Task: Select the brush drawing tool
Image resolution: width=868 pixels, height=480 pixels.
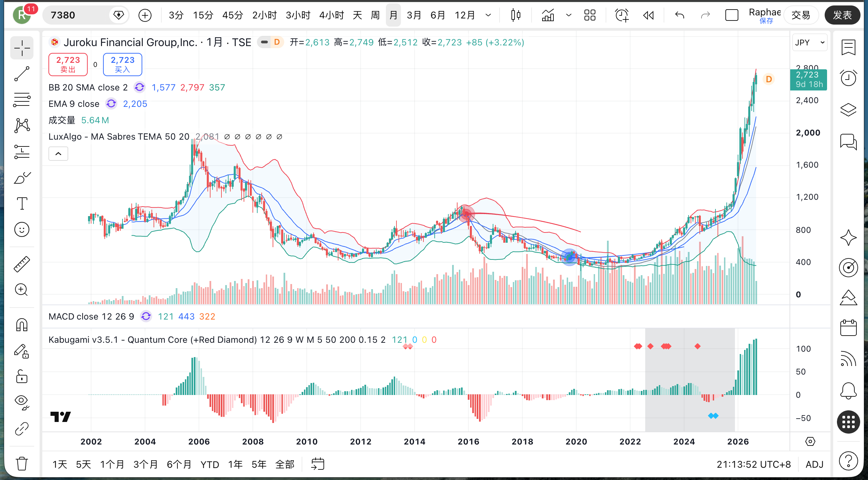Action: click(22, 178)
